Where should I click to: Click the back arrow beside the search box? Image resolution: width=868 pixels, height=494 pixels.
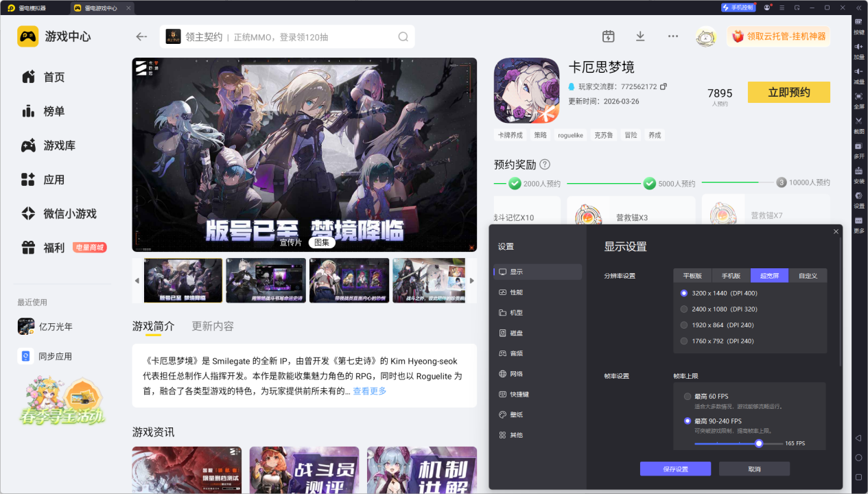(142, 37)
